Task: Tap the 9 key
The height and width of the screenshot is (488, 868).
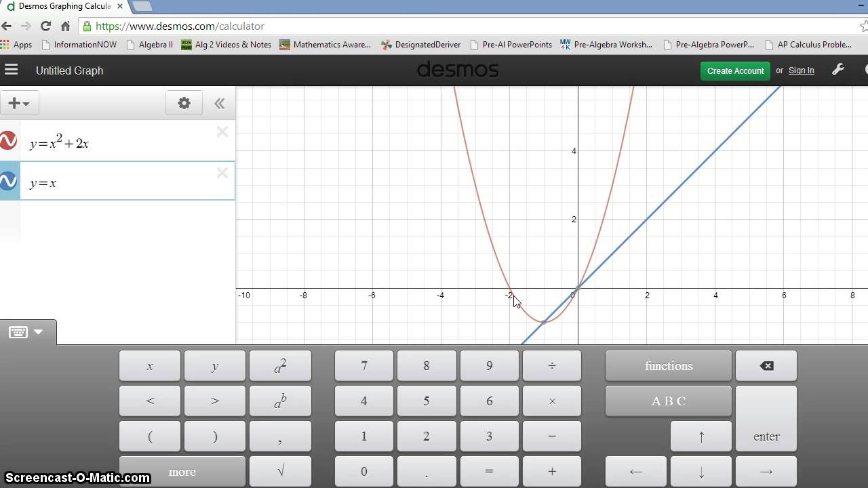Action: coord(489,366)
